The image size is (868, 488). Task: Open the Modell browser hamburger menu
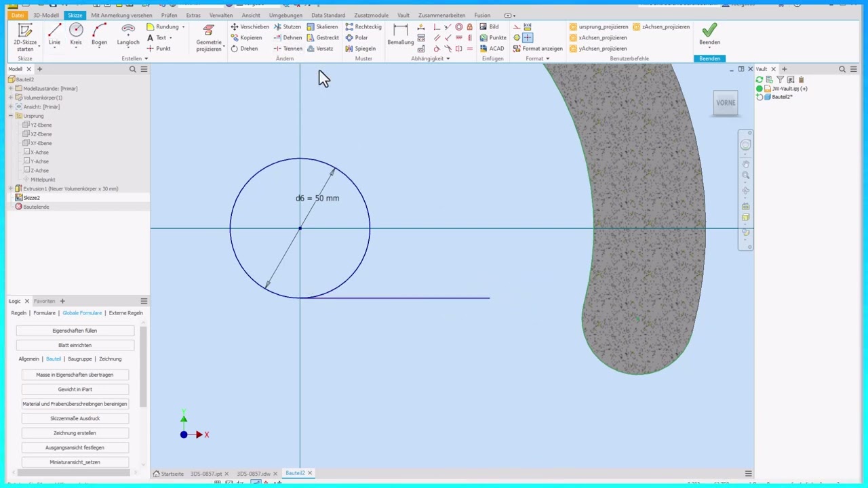144,69
